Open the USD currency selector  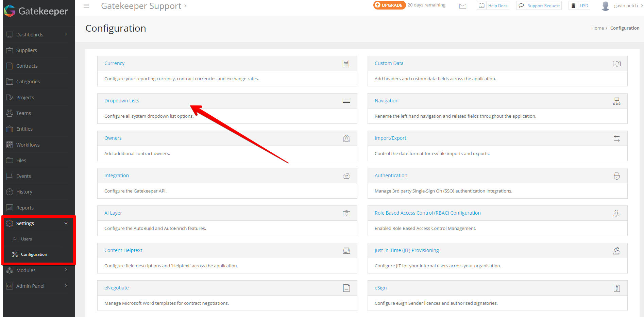(x=579, y=6)
